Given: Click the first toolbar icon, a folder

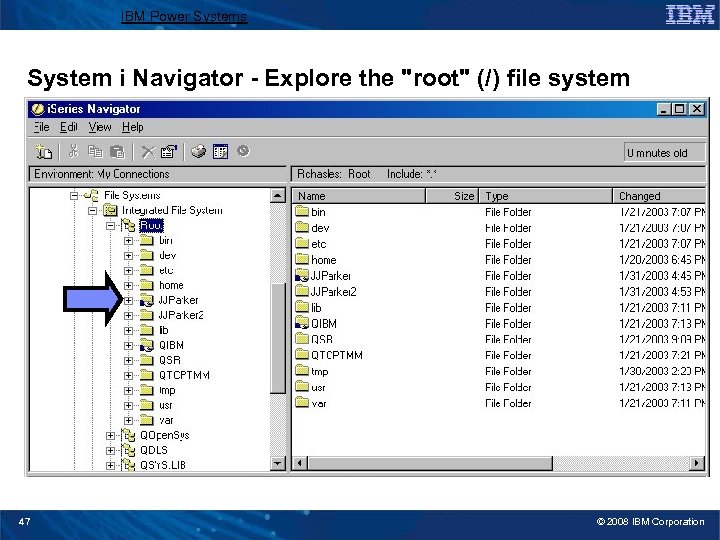Looking at the screenshot, I should point(44,152).
